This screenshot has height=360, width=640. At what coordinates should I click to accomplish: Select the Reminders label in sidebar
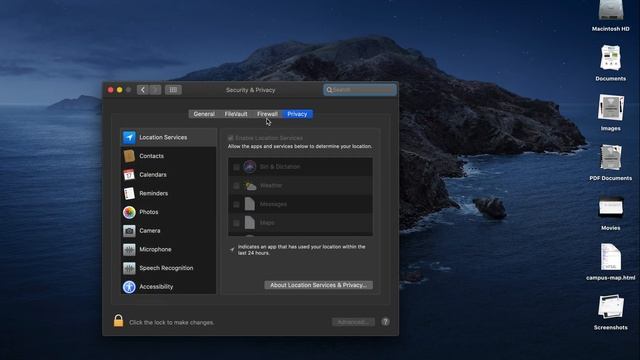pyautogui.click(x=153, y=193)
